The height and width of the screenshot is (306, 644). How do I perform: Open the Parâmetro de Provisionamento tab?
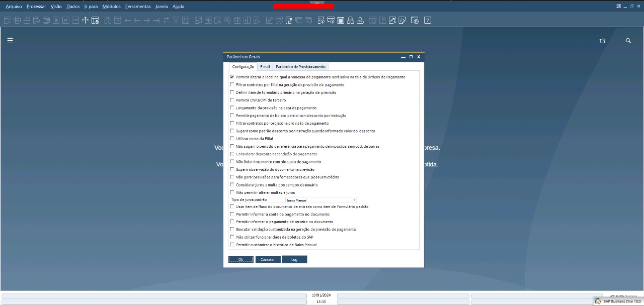point(301,67)
